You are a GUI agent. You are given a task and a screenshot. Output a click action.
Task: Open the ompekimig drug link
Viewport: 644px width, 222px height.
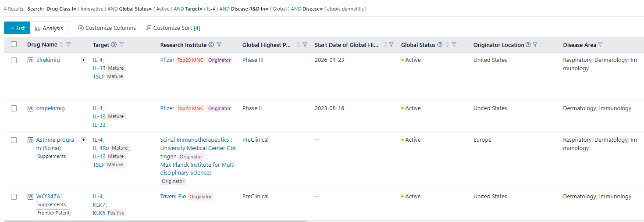click(50, 108)
